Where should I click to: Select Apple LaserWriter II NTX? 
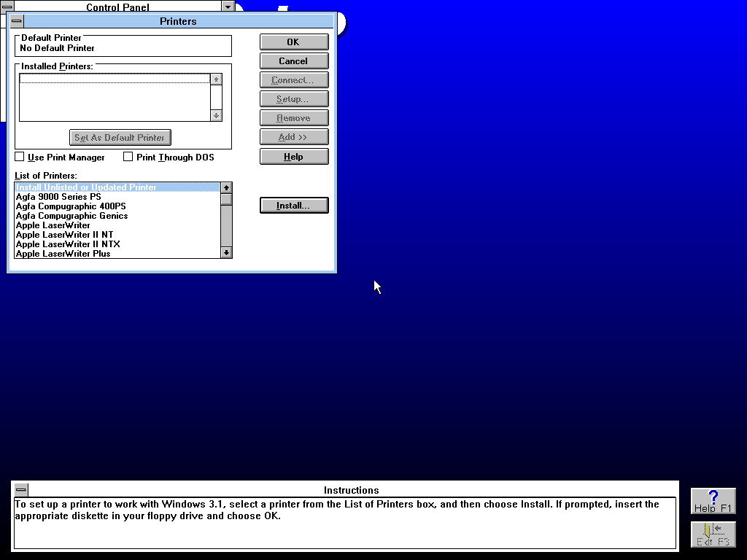(x=117, y=244)
